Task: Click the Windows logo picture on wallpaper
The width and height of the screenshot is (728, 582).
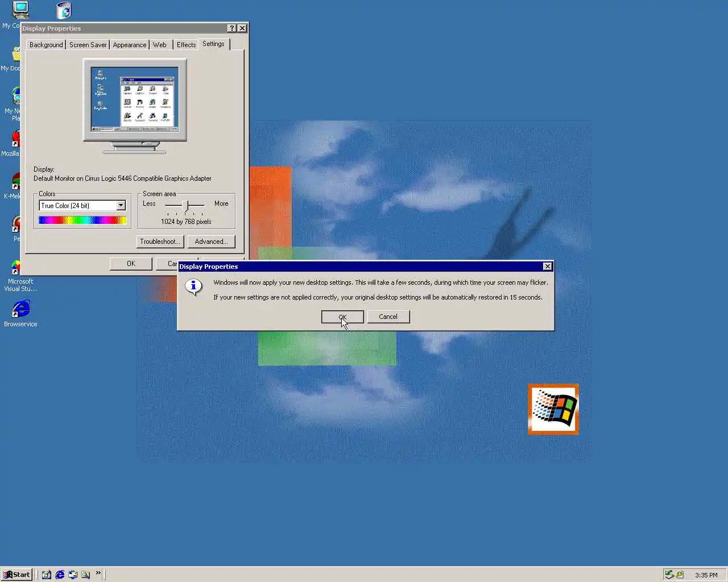Action: 553,409
